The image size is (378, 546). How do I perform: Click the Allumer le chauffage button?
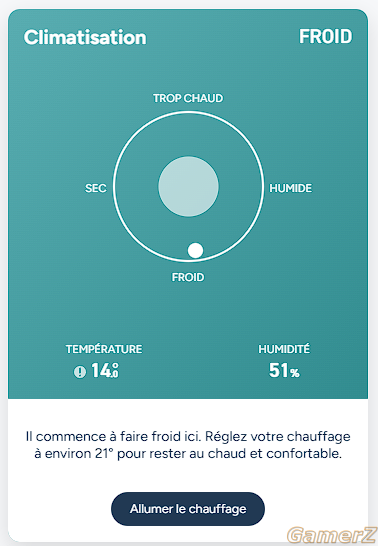pos(188,509)
